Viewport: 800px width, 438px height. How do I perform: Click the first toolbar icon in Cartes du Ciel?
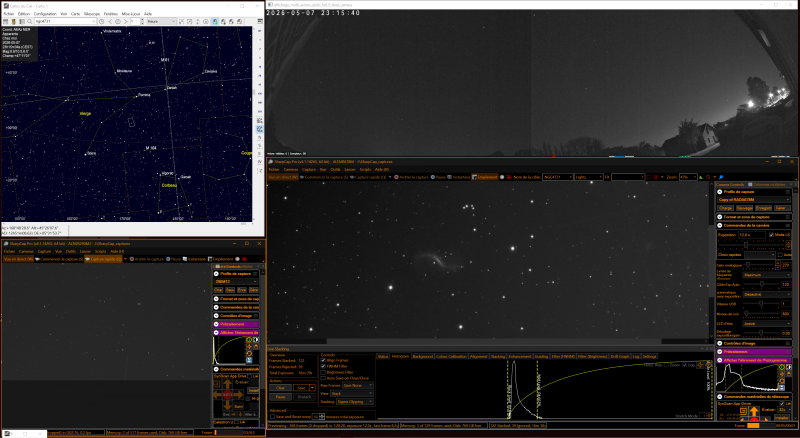click(6, 21)
